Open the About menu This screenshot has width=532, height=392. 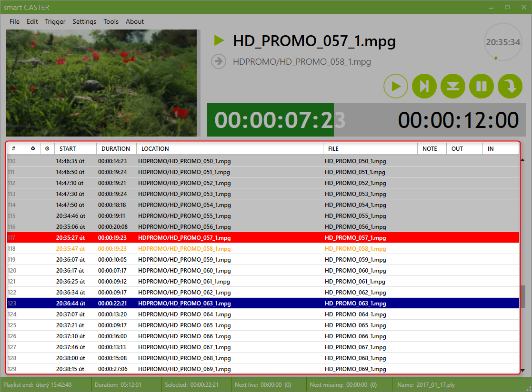coord(135,21)
